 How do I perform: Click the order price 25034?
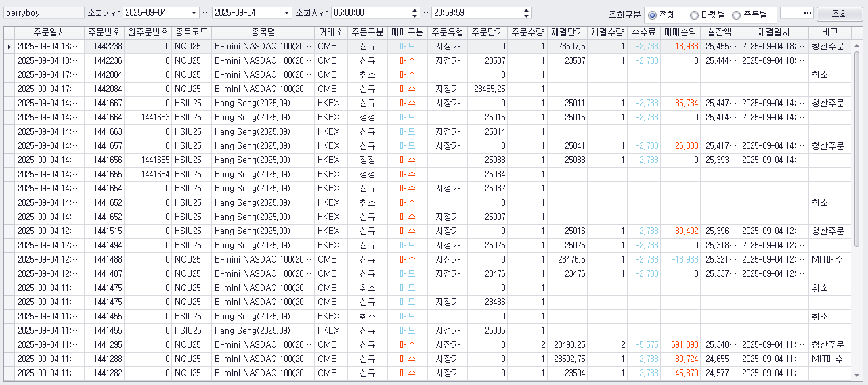495,175
